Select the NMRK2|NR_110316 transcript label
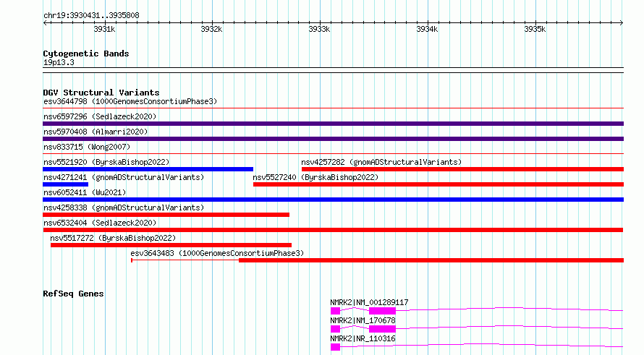 pyautogui.click(x=363, y=338)
